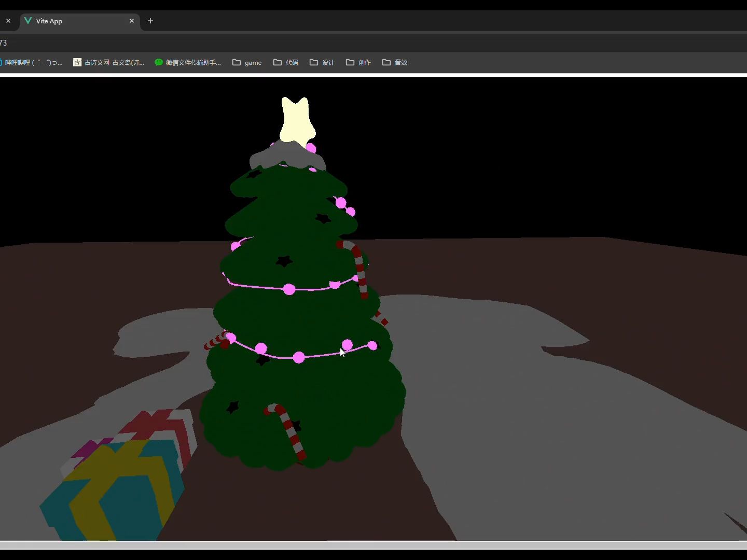Open the 音效 bookmarks folder
Image resolution: width=747 pixels, height=560 pixels.
click(395, 62)
